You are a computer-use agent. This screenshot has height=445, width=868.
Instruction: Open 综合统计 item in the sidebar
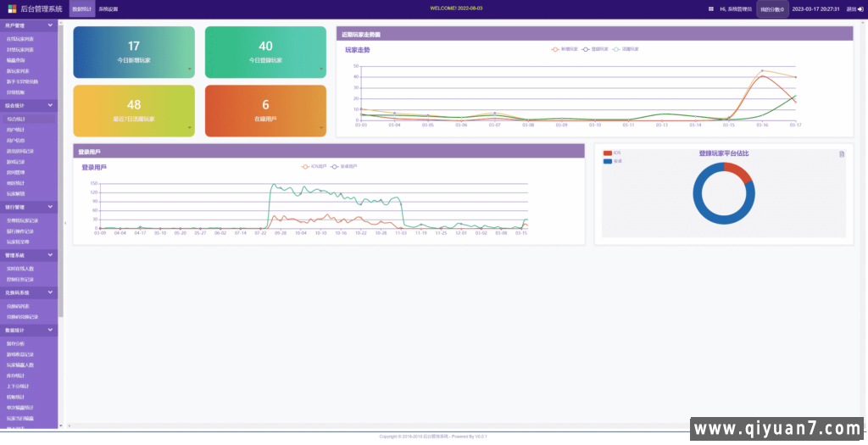click(17, 120)
